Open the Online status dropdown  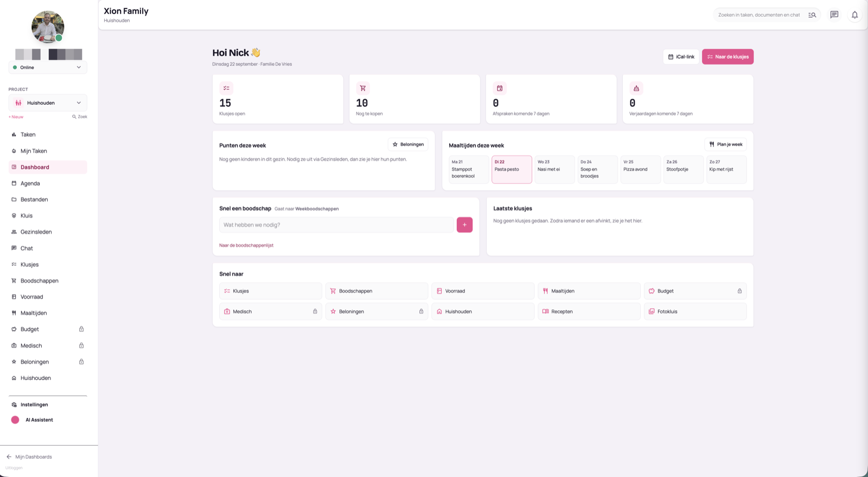[x=48, y=67]
